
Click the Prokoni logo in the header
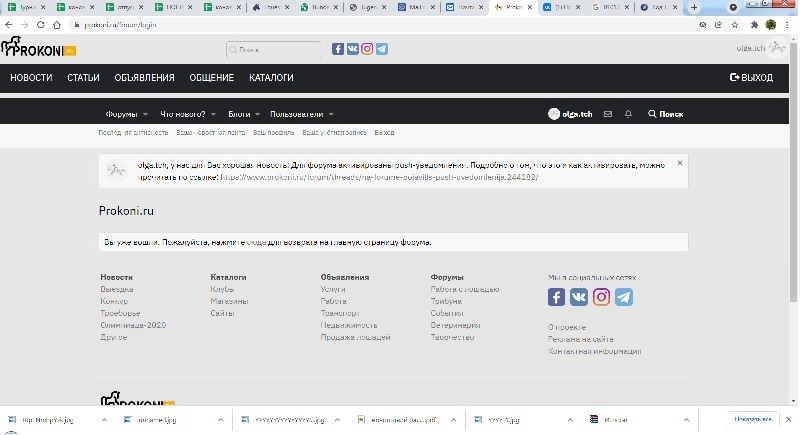coord(32,47)
